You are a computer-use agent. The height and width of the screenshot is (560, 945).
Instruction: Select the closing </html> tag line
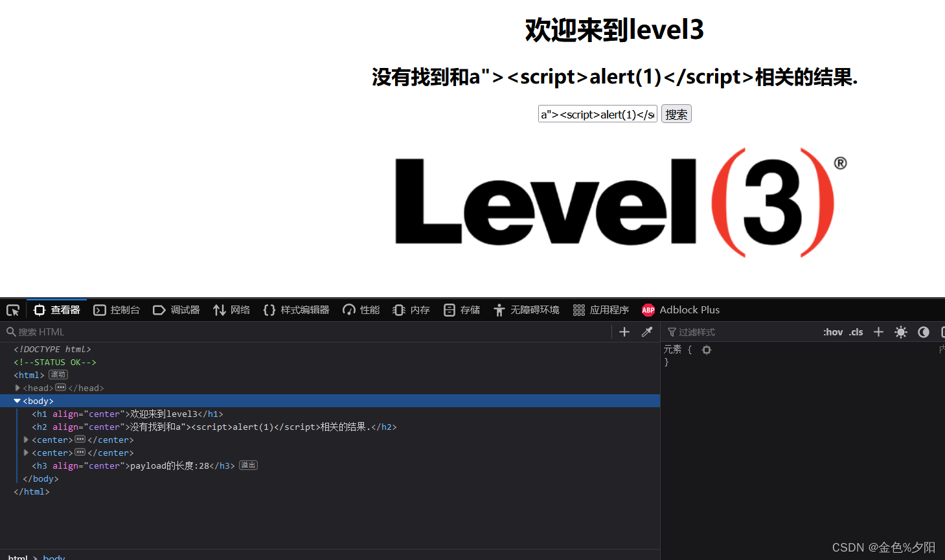(32, 491)
